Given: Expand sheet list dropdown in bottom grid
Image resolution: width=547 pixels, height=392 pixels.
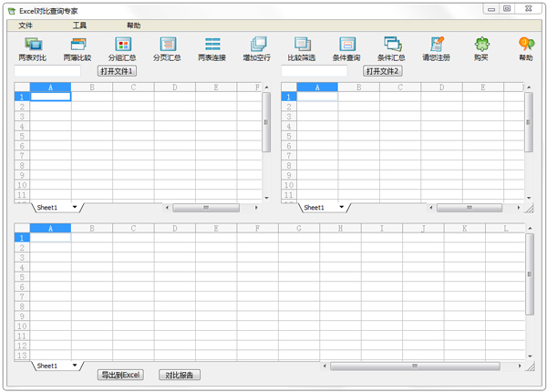Looking at the screenshot, I should click(x=75, y=366).
